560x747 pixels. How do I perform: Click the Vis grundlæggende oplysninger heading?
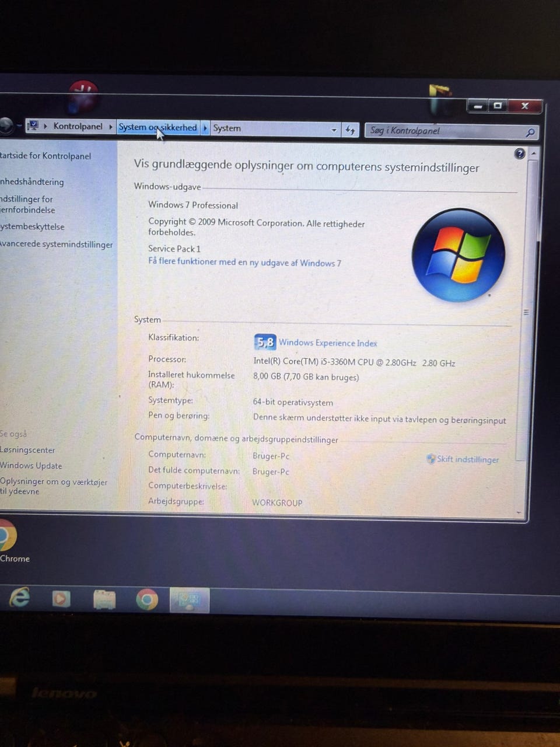click(x=306, y=166)
